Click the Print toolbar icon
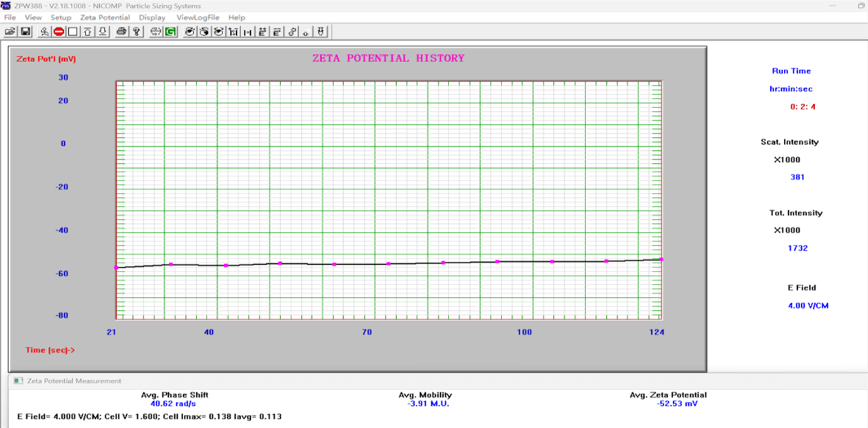Image resolution: width=868 pixels, height=428 pixels. pos(121,32)
